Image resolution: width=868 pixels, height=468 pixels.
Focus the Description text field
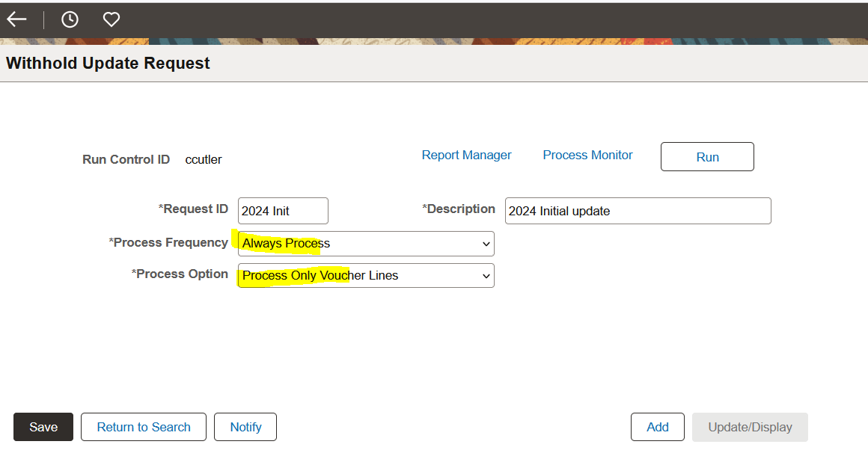[x=638, y=211]
